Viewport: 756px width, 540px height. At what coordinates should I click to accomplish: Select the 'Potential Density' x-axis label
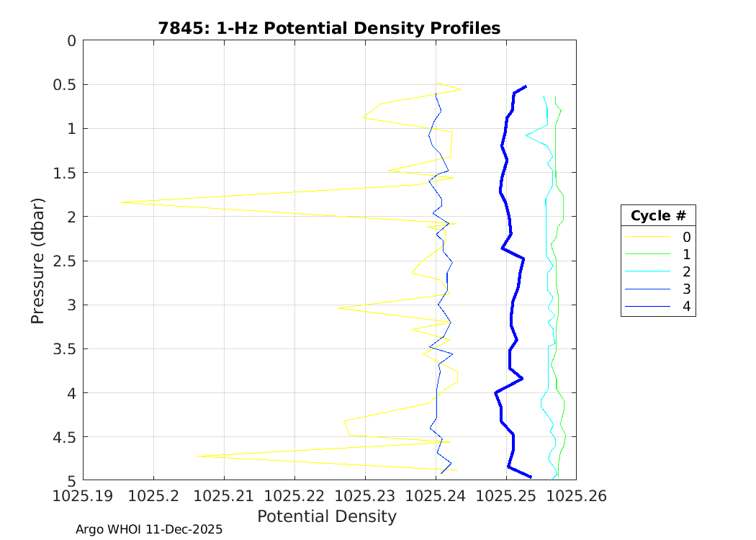[327, 516]
